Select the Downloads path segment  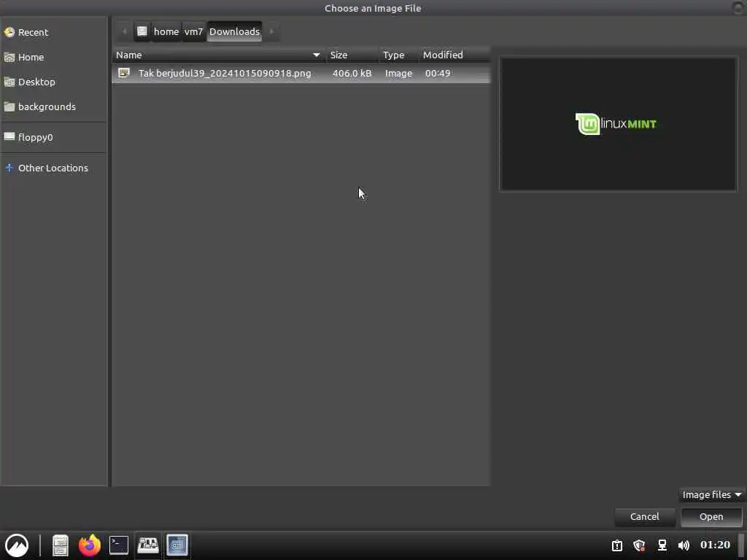234,31
